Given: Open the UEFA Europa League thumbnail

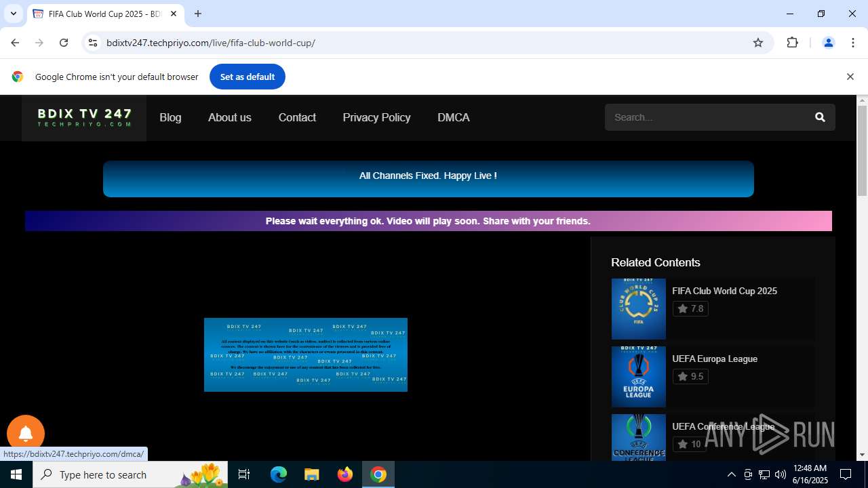Looking at the screenshot, I should 639,377.
